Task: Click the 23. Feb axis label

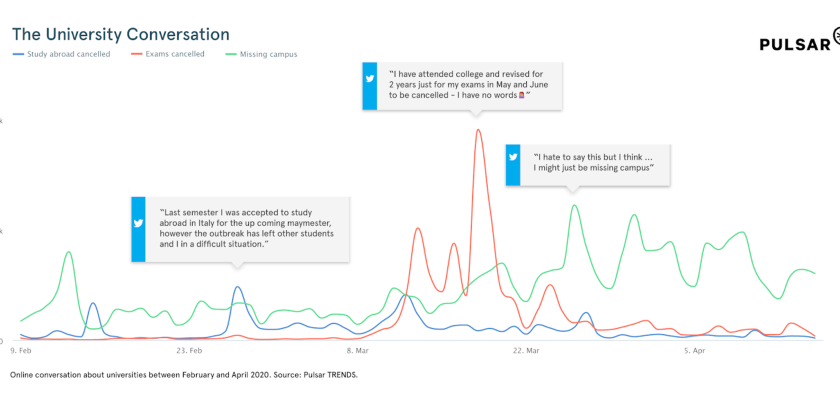Action: pos(189,352)
